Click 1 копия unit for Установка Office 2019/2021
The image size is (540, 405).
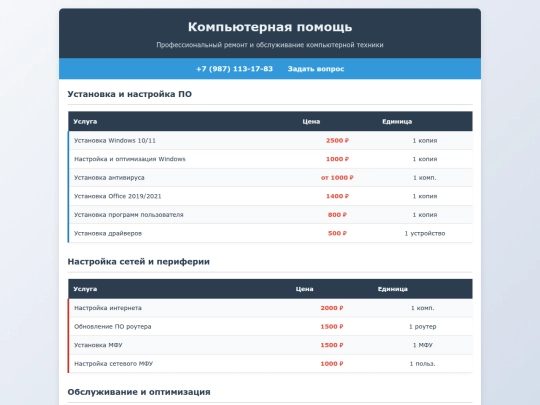click(425, 196)
